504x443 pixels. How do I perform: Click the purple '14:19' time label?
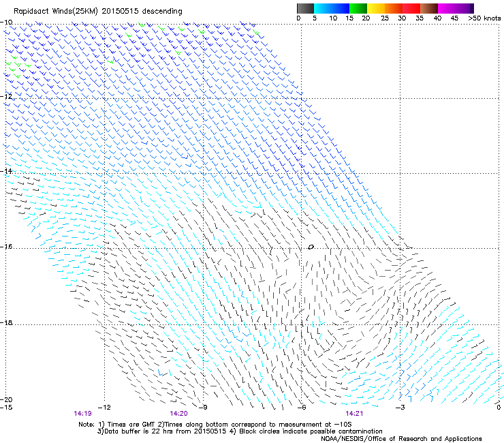pos(83,414)
